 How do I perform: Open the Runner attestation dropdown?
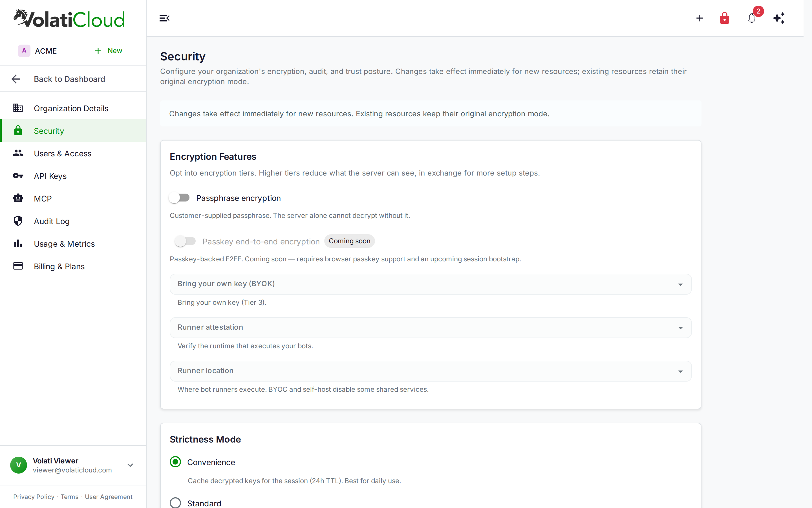[431, 328]
